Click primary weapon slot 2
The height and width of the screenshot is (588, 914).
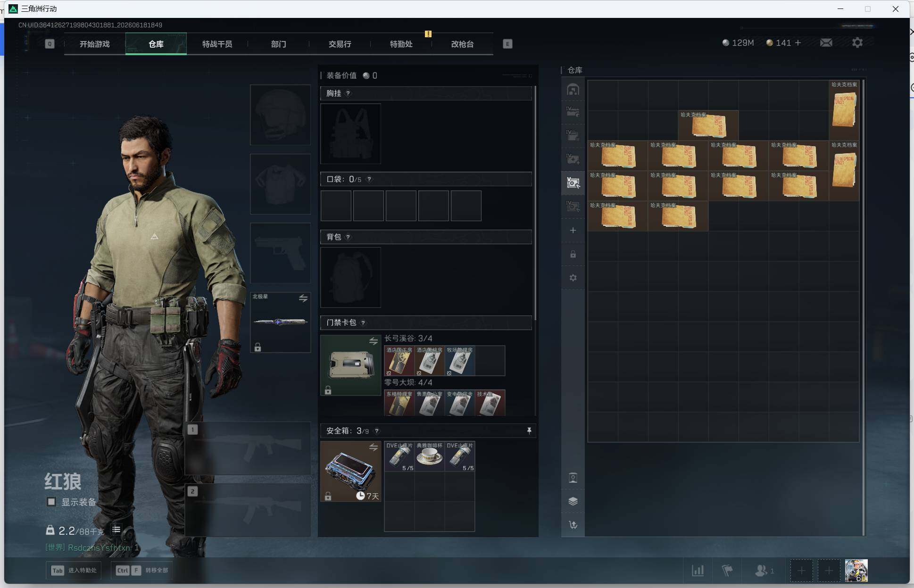(248, 510)
